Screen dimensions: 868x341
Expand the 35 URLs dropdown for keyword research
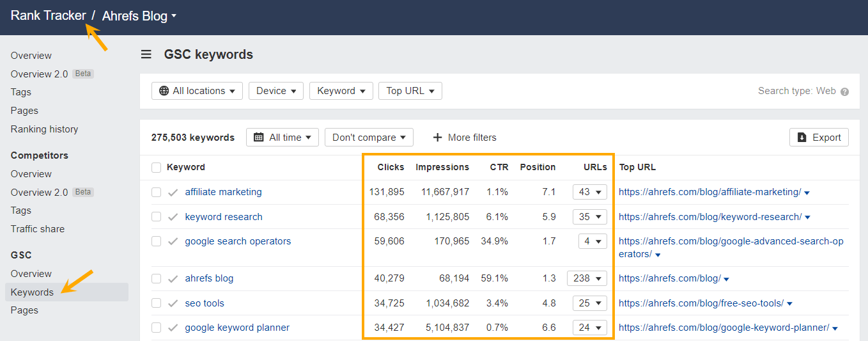(589, 217)
